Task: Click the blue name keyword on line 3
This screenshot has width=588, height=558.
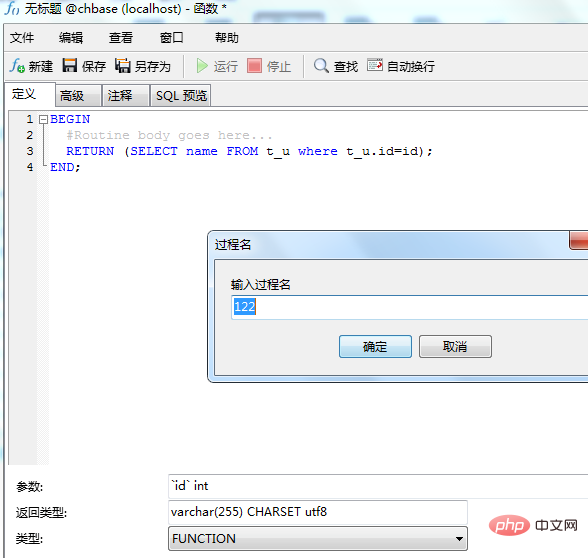Action: tap(202, 151)
